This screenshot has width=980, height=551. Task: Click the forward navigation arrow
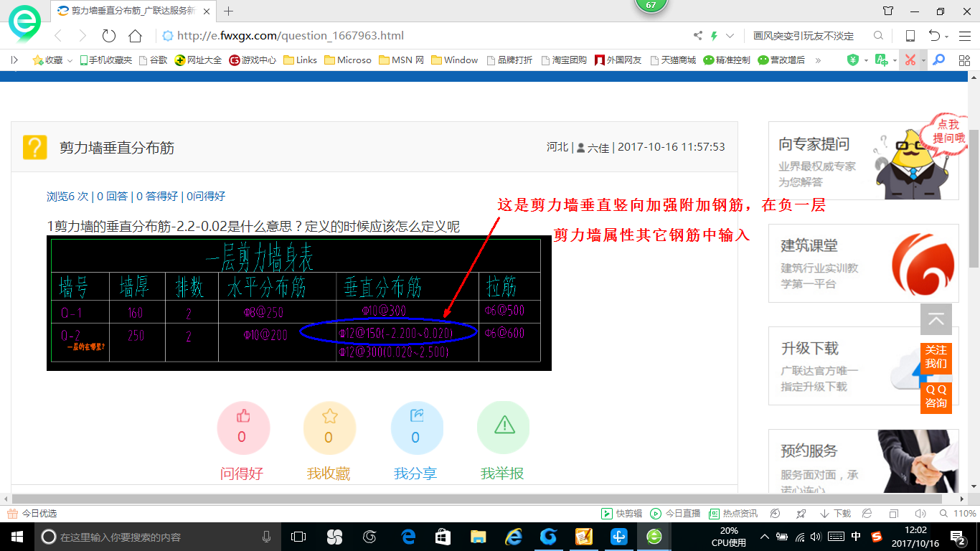click(83, 36)
